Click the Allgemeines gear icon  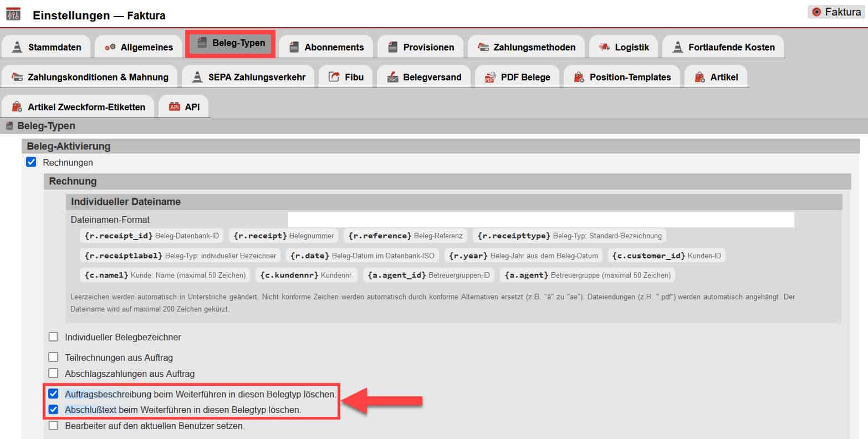[110, 47]
